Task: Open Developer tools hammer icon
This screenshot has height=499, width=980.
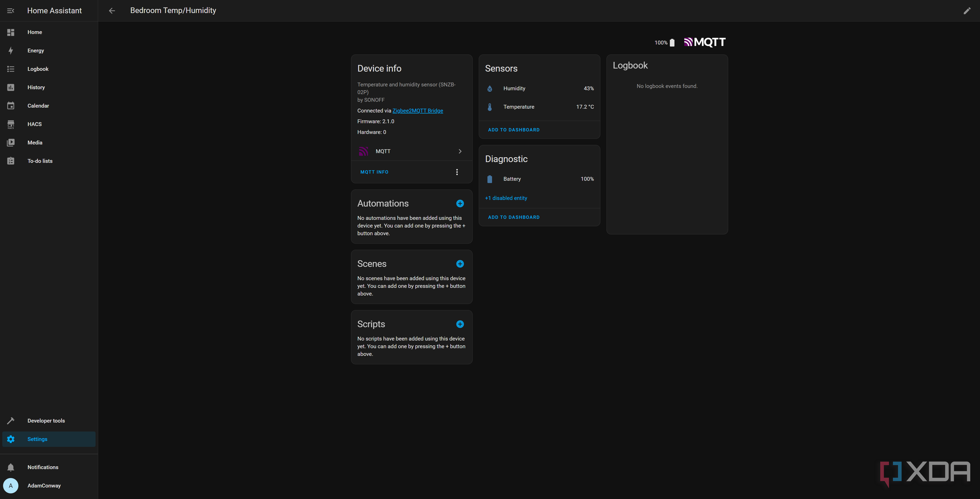Action: click(46, 421)
